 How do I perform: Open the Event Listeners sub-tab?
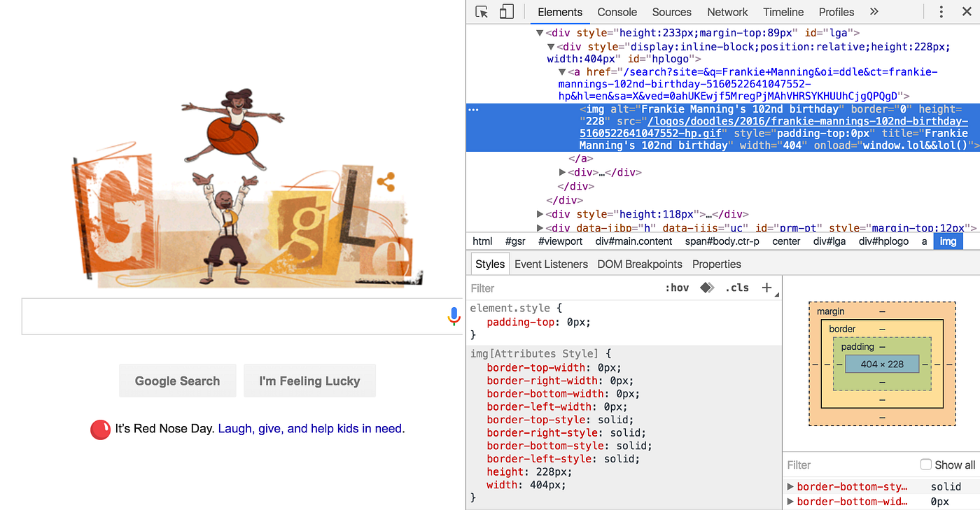(x=551, y=264)
